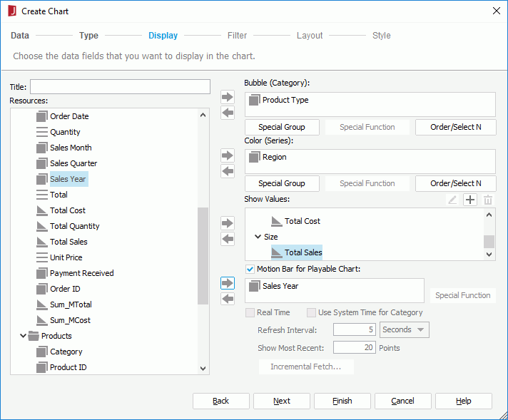The width and height of the screenshot is (508, 420).
Task: Click the Back button
Action: [221, 401]
